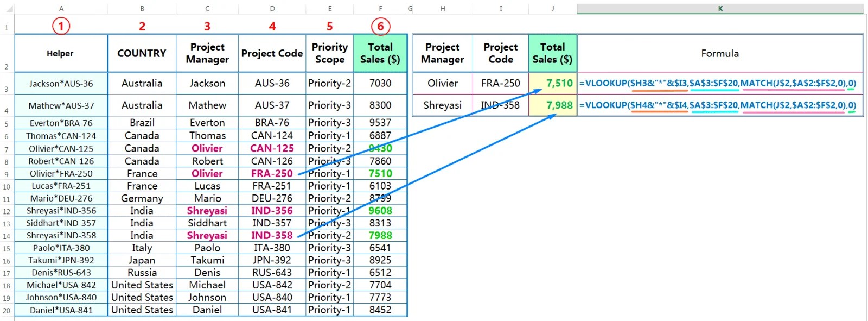Click Project Manager cell Takumi
Screen dimensions: 868x321
(207, 261)
